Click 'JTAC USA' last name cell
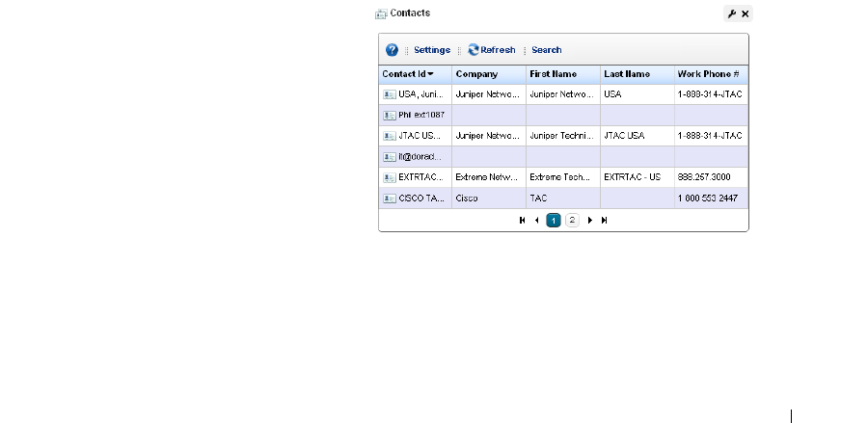This screenshot has width=868, height=423. (637, 136)
